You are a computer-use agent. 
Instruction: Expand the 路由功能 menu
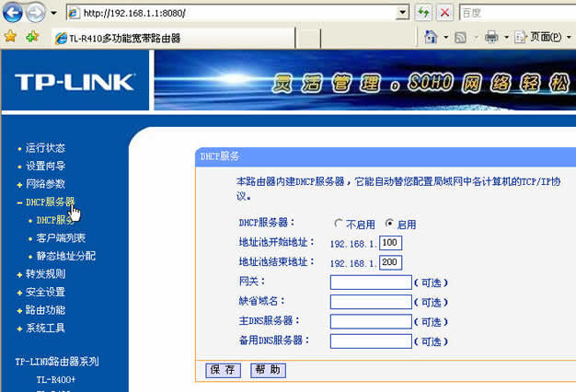(x=45, y=310)
